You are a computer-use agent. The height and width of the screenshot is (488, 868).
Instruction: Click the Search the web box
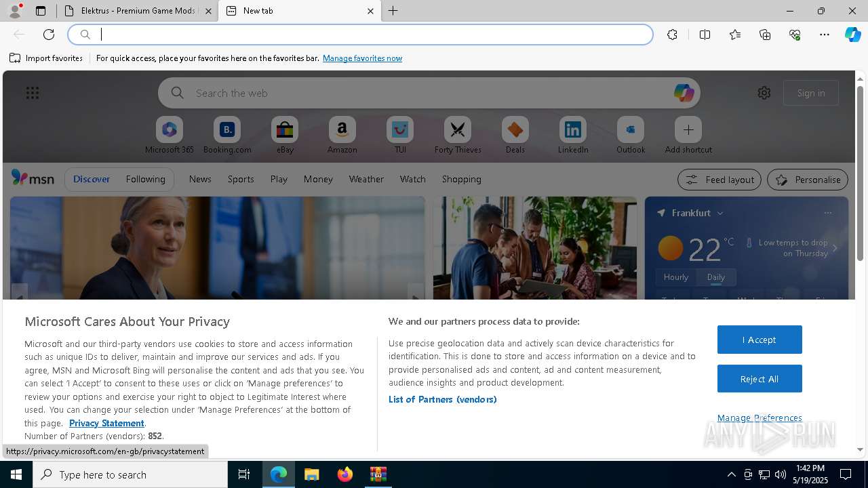click(429, 93)
